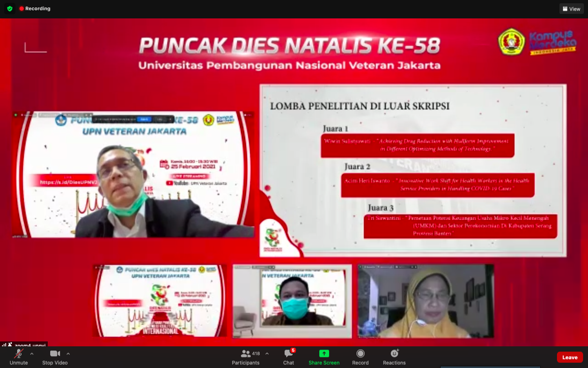Select the man in teal mask video tile
588x368 pixels.
pos(292,301)
